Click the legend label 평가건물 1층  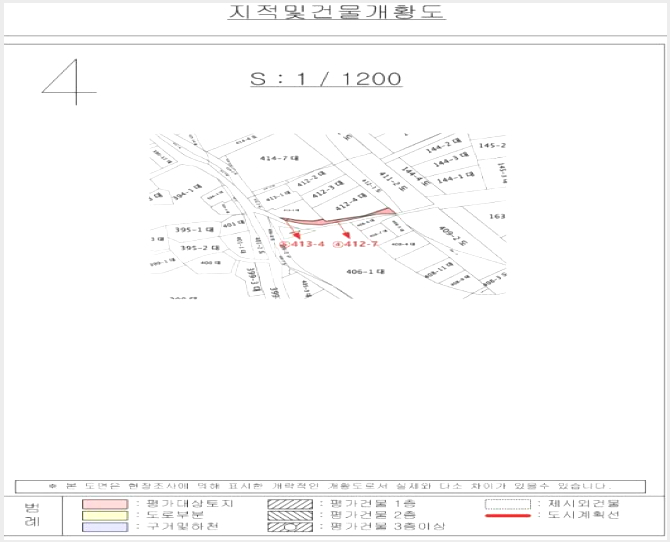(x=373, y=504)
